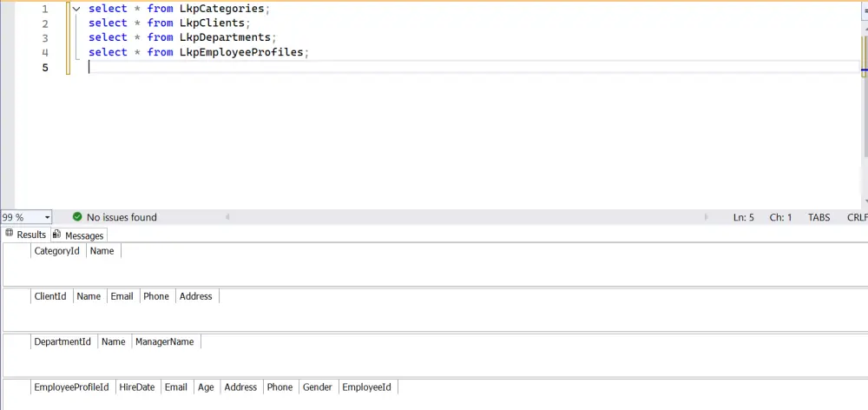The image size is (868, 410).
Task: Select the Address header beside Age
Action: 240,387
